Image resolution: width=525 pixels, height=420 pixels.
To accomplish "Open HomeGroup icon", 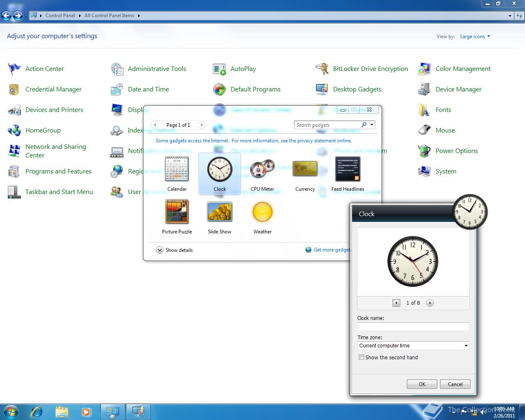I will click(x=14, y=130).
